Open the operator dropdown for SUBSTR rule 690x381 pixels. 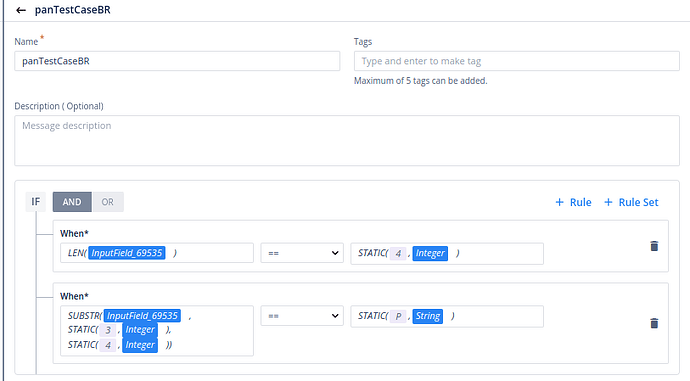click(x=302, y=316)
